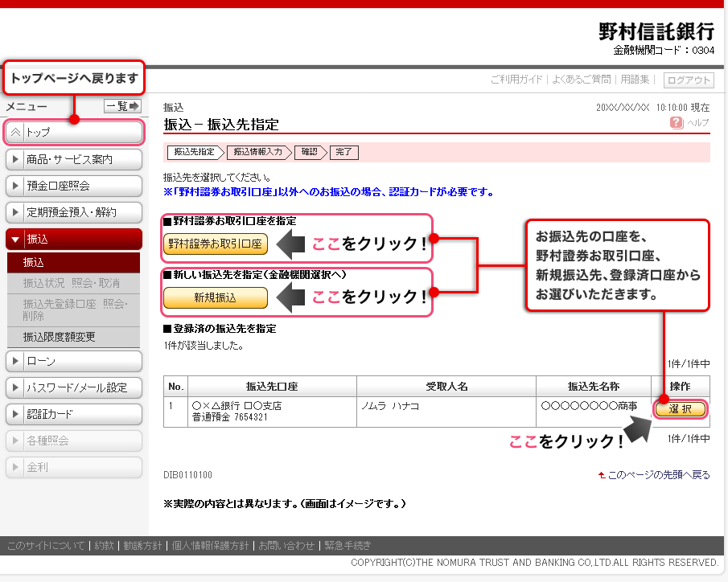
Task: Click the 10:10:00 現在 timestamp
Action: tap(682, 108)
